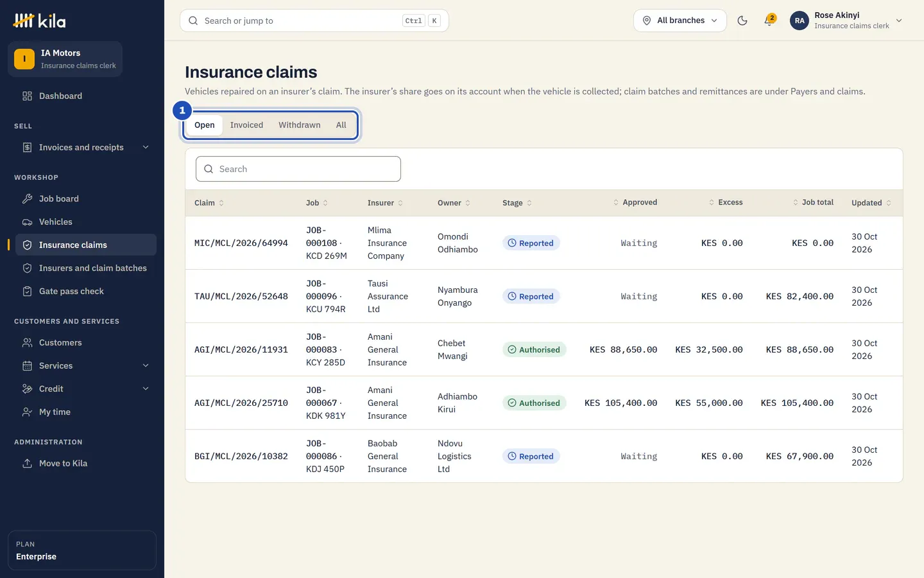Screen dimensions: 924x578
Task: Open claim AGI/MCL/2026/11931
Action: click(x=241, y=350)
